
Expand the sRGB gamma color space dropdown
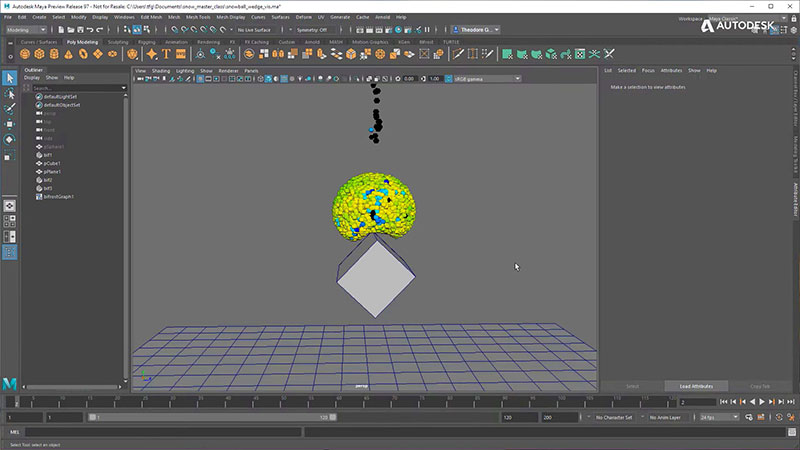[x=486, y=79]
